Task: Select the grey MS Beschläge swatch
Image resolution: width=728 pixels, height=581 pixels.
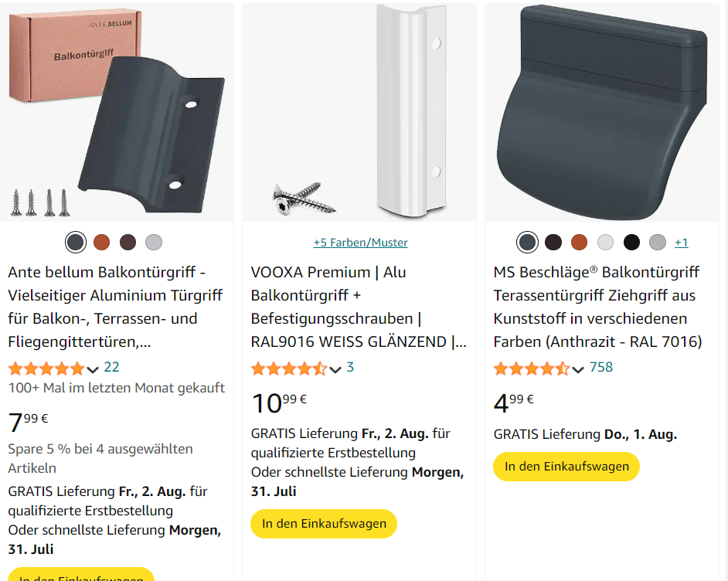Action: (x=658, y=243)
